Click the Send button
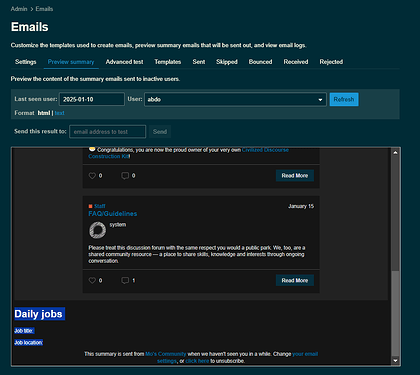Viewport: 420px width, 375px height. 160,132
